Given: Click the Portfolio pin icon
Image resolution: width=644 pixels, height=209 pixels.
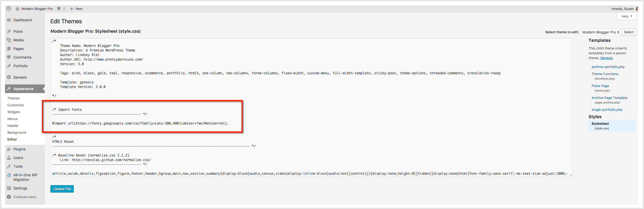Looking at the screenshot, I should (9, 66).
